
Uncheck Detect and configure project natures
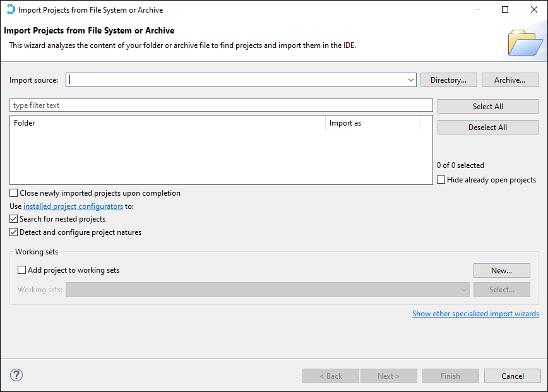14,232
